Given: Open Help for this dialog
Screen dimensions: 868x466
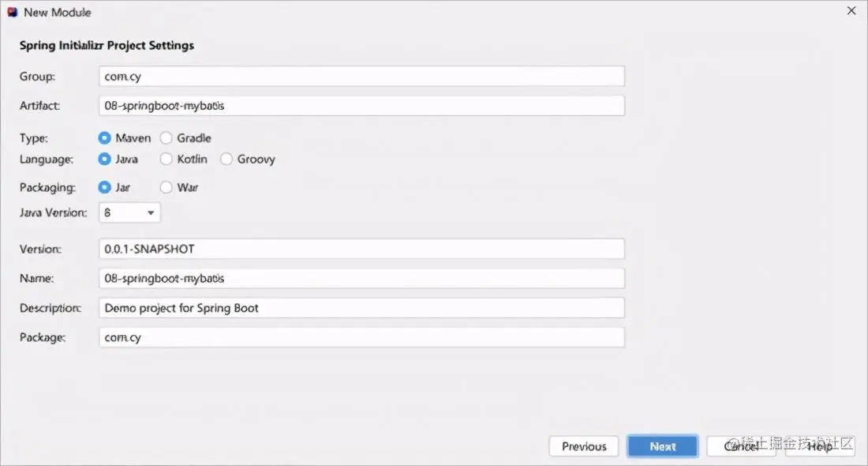Looking at the screenshot, I should [x=820, y=446].
